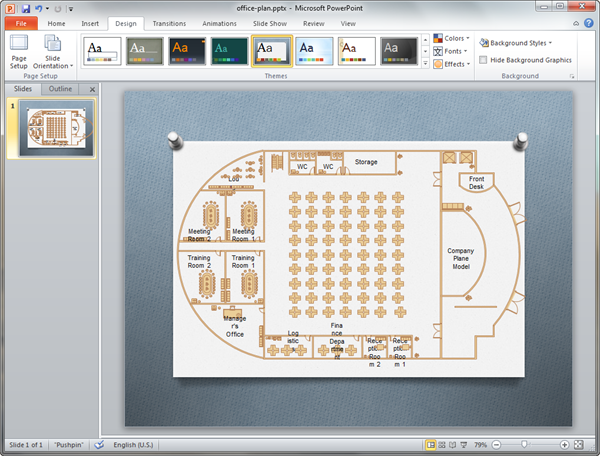The width and height of the screenshot is (600, 456).
Task: Select the first white Office theme
Action: pos(102,50)
